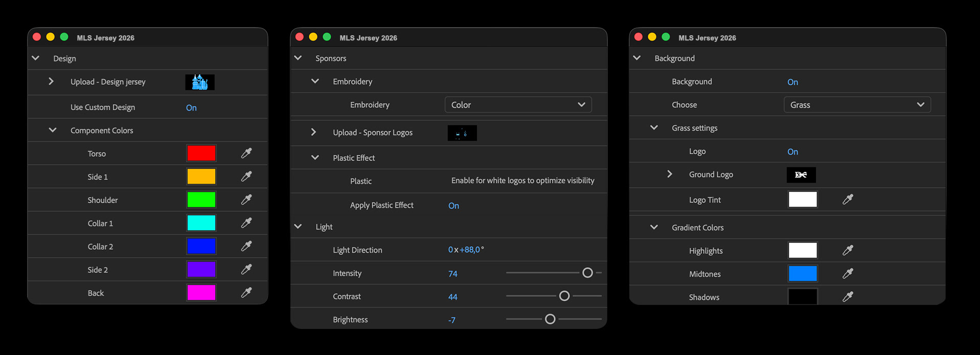
Task: Open the Side 1 orange color swatch
Action: click(x=201, y=176)
